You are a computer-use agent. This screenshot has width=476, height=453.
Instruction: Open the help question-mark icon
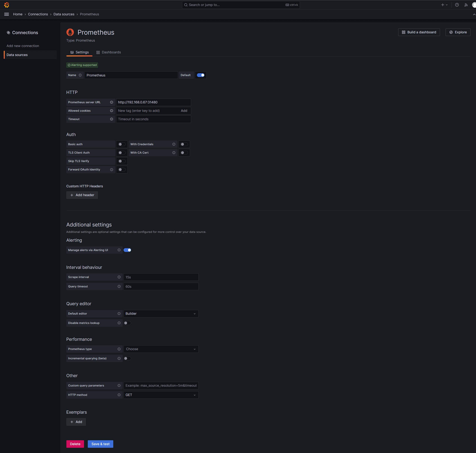[457, 5]
